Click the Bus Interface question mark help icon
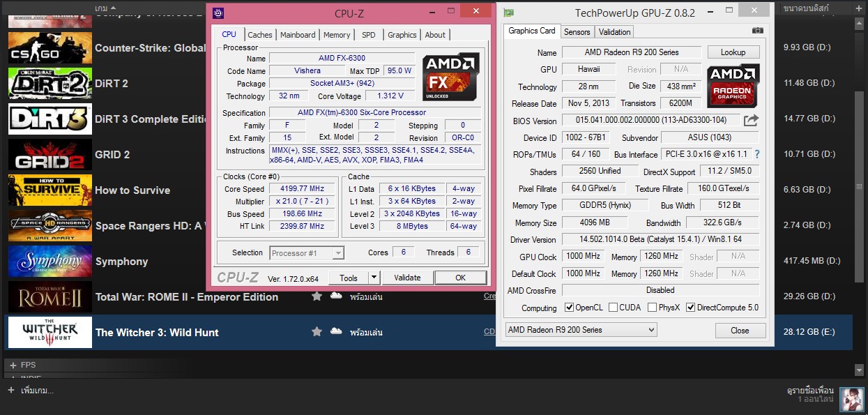The height and width of the screenshot is (415, 868). [757, 154]
